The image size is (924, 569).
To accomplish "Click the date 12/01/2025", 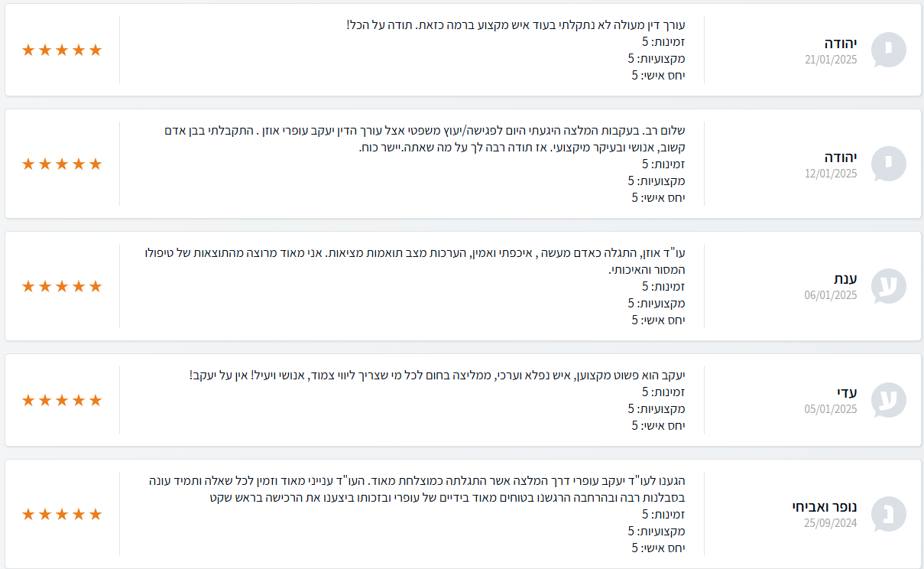I will coord(831,173).
